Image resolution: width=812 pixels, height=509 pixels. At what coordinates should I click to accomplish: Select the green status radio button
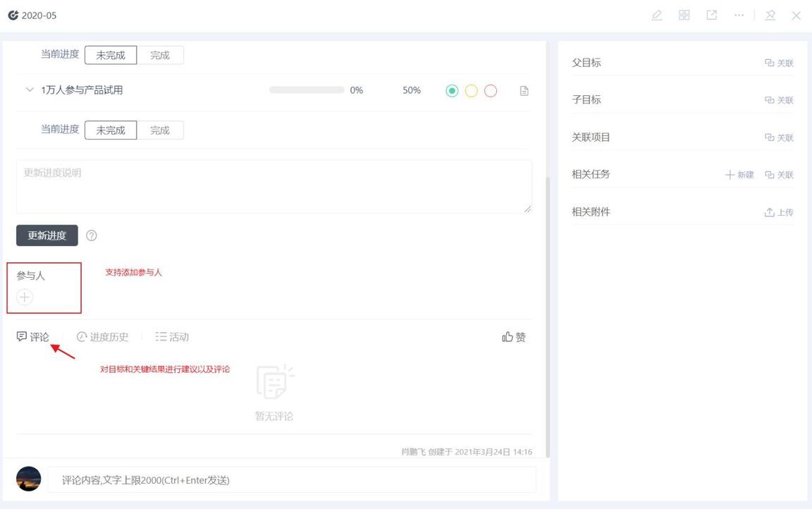[452, 91]
